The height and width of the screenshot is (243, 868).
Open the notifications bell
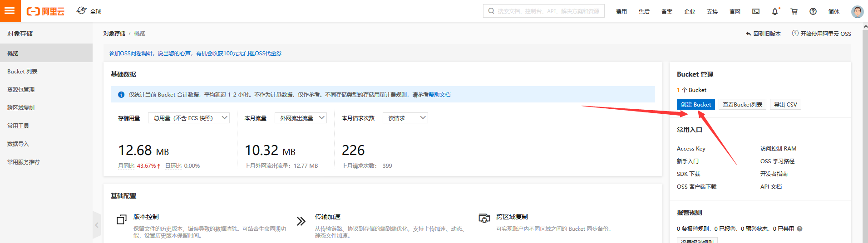coord(775,11)
